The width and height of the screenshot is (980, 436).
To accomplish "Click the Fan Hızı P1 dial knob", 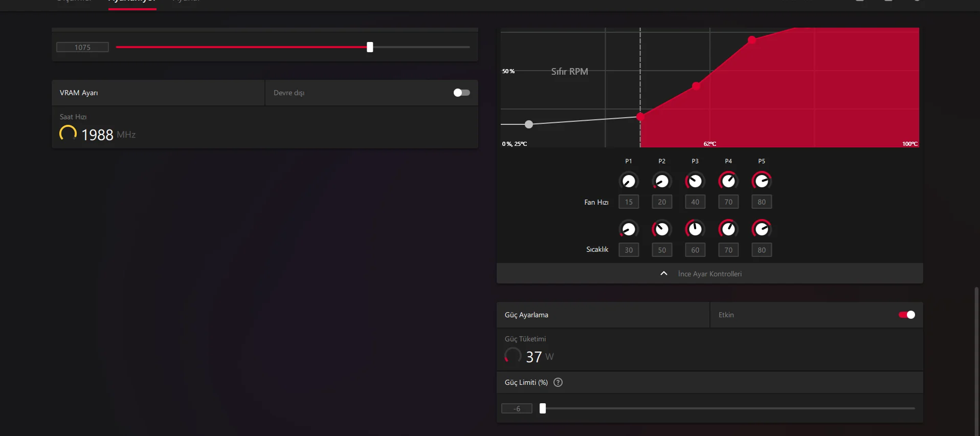I will [x=629, y=181].
